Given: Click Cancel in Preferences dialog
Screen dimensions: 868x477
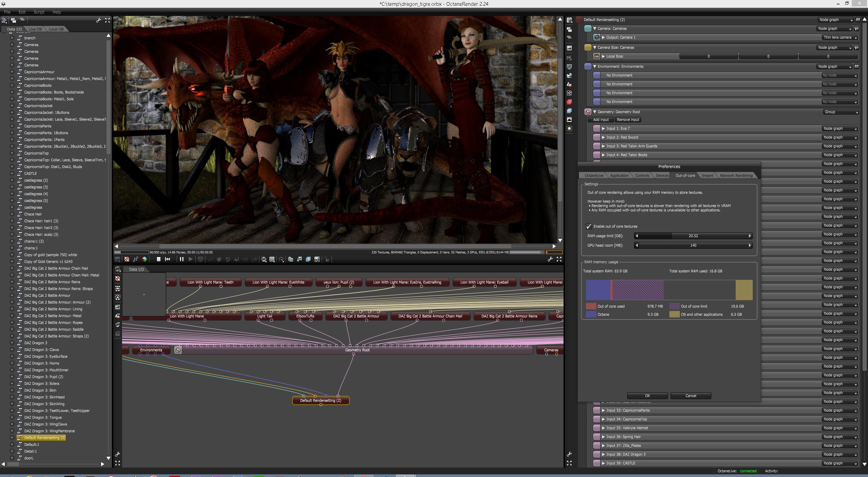Looking at the screenshot, I should click(x=690, y=396).
